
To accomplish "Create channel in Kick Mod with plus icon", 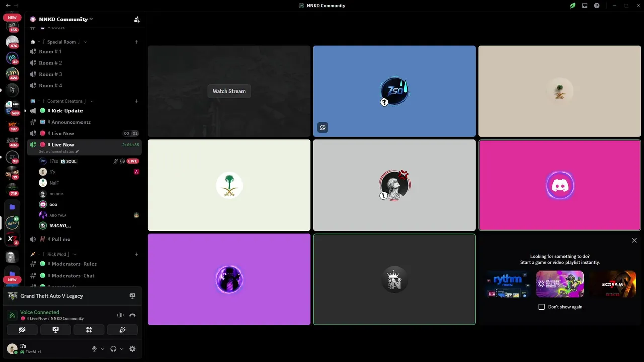I will (x=136, y=254).
